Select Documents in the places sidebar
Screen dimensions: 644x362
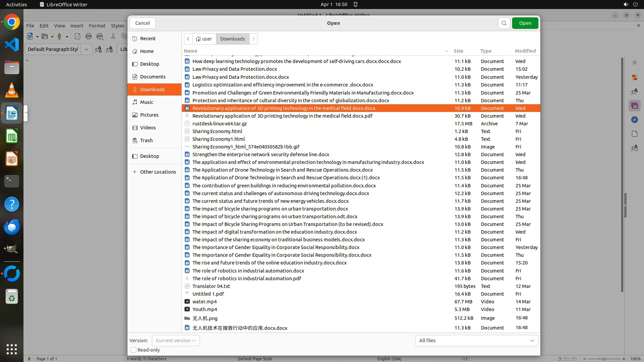(153, 77)
